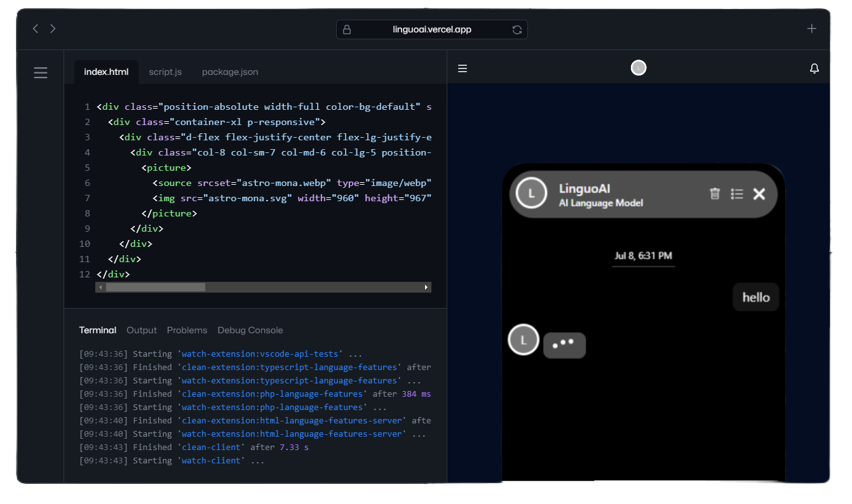Viewport: 852px width, 504px height.
Task: Click the 'clean-extension:typescript-language-features' terminal entry
Action: click(x=290, y=367)
